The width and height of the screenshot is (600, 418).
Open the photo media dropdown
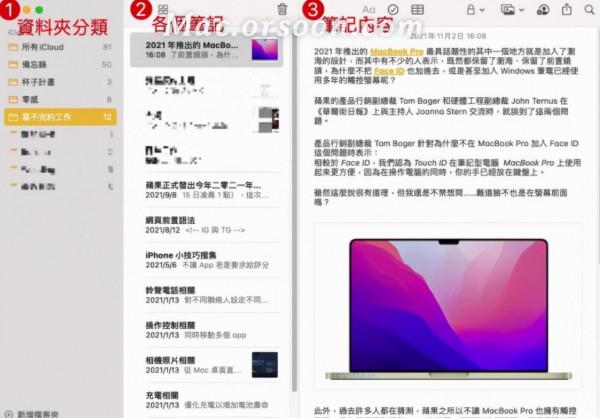click(512, 10)
